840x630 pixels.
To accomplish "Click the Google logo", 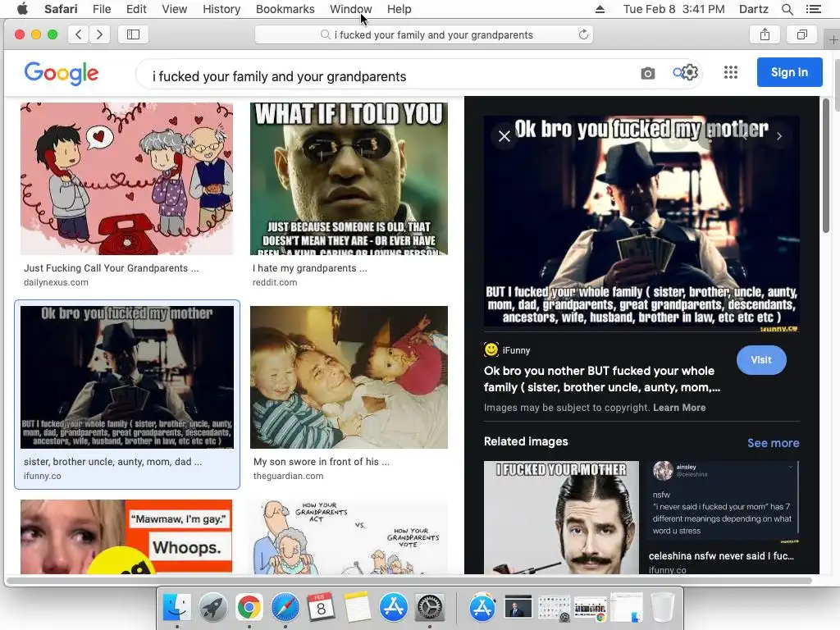I will point(61,73).
